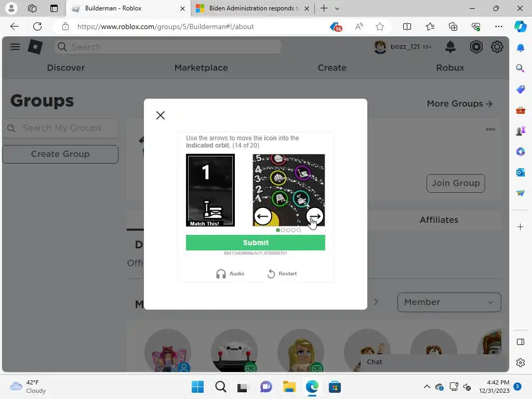This screenshot has height=399, width=532.
Task: Open sidebar settings gear
Action: [520, 363]
